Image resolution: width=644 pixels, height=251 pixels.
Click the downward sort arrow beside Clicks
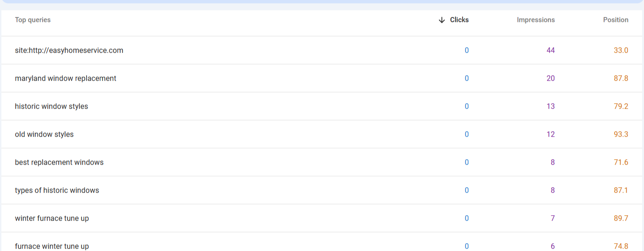pos(442,20)
